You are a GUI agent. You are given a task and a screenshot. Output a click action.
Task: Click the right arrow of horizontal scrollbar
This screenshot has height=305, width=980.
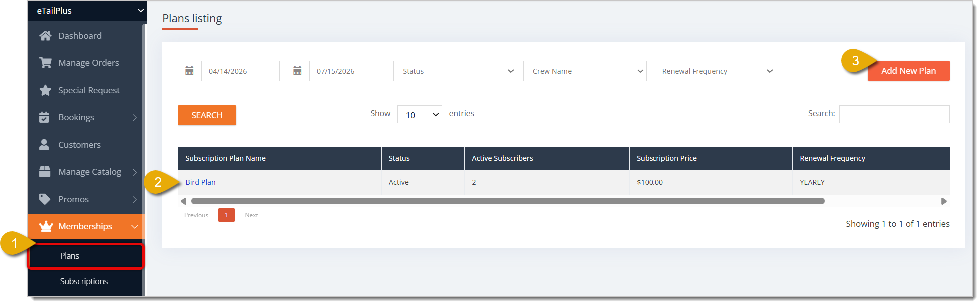944,201
